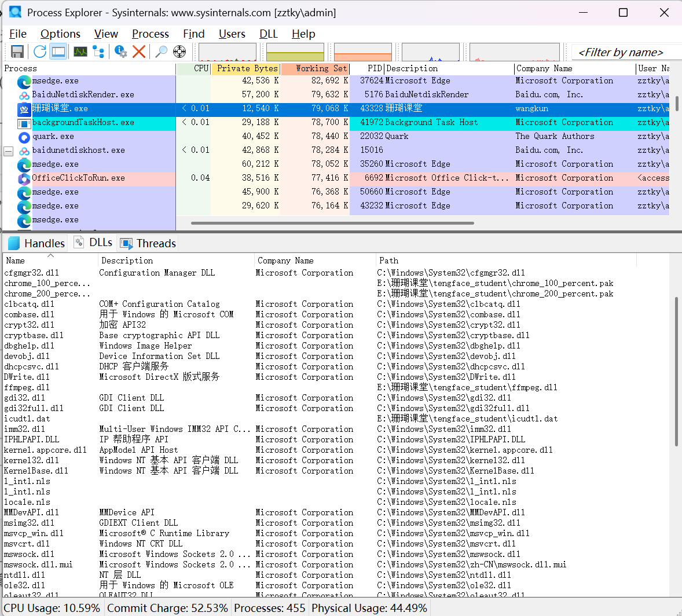
Task: Sort by Private Bytes column header
Action: (246, 69)
